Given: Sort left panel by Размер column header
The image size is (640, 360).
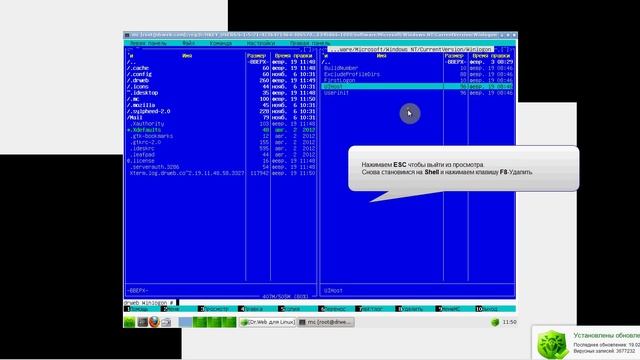Looking at the screenshot, I should coord(256,56).
